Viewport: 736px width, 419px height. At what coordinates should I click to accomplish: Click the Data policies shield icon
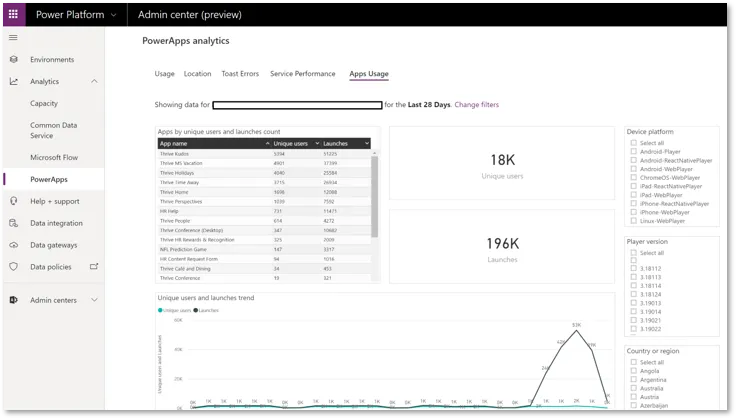(14, 267)
